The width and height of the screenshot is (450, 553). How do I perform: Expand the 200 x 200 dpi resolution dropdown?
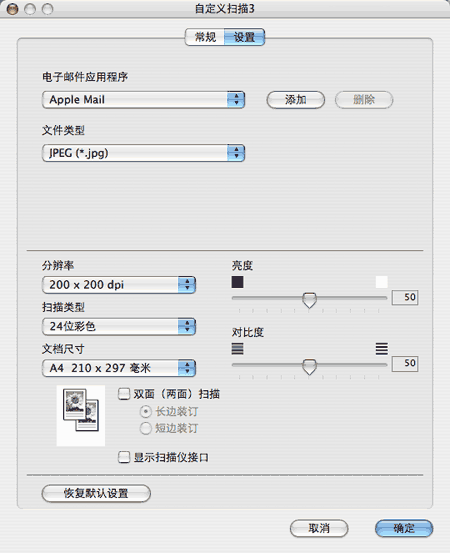click(x=119, y=285)
